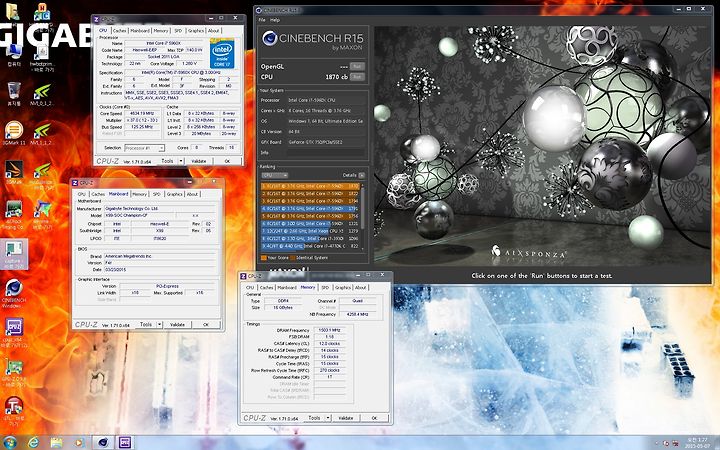Expand Tools arrow in Mainboard CPU-Z window

[160, 325]
